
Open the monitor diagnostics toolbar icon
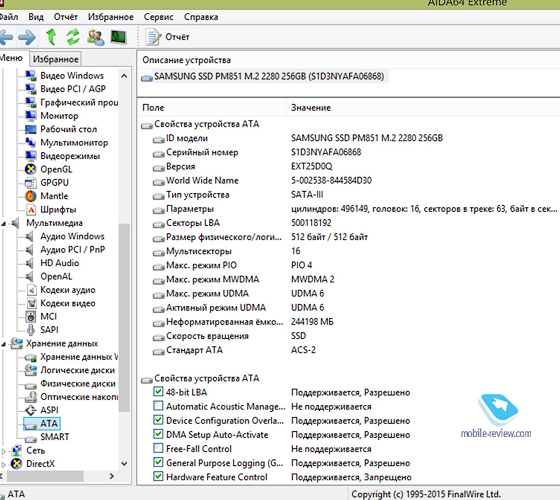(118, 37)
